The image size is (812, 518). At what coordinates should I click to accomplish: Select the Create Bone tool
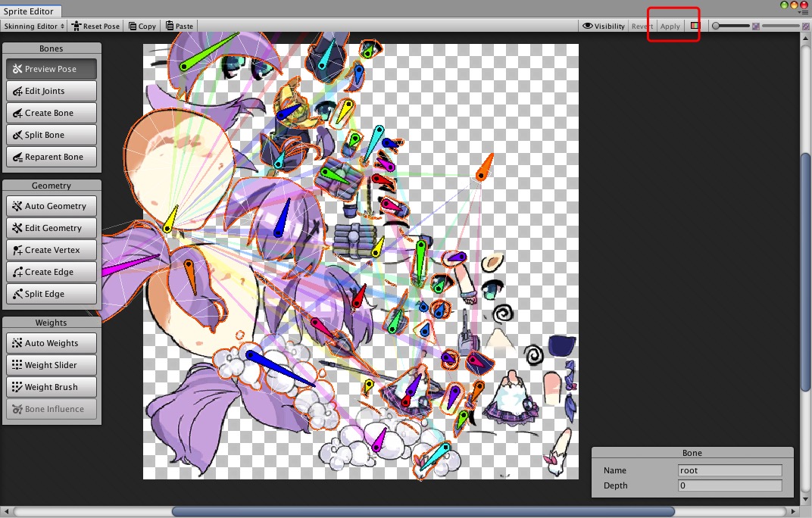[x=51, y=113]
